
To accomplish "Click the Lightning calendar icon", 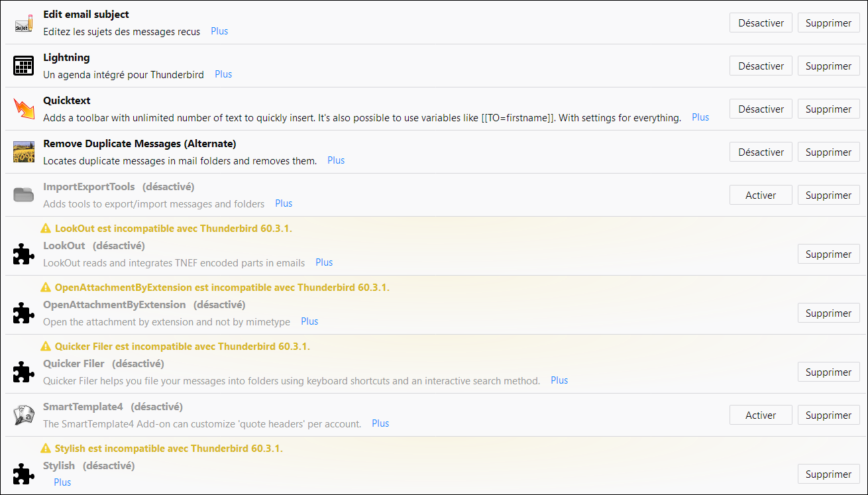I will tap(24, 66).
